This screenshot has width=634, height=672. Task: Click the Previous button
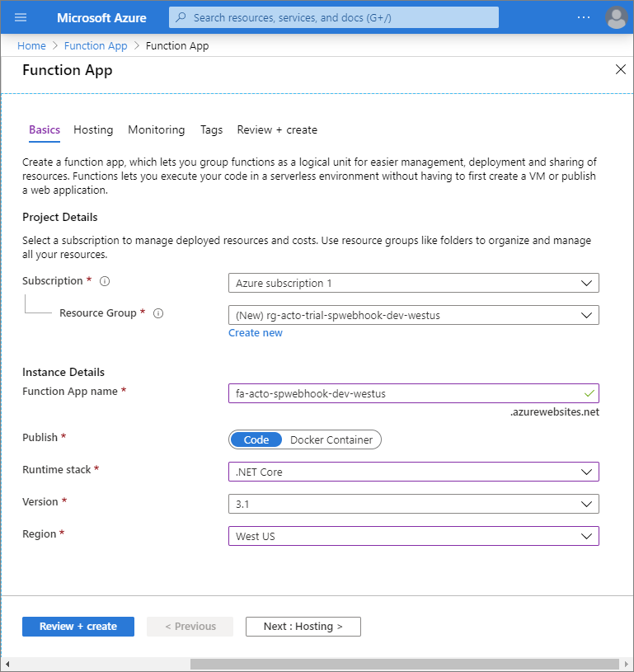pos(190,627)
